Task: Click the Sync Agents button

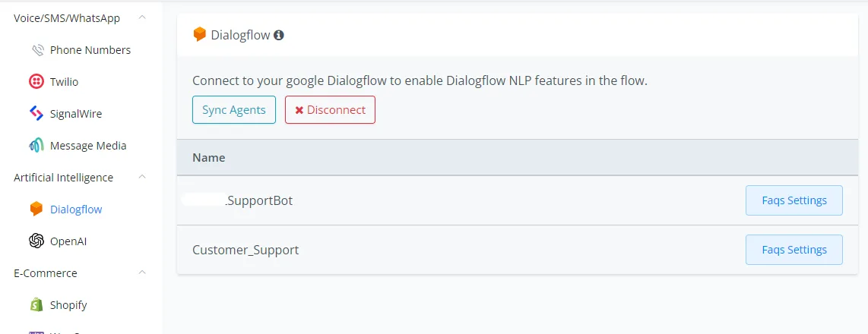Action: [x=234, y=109]
